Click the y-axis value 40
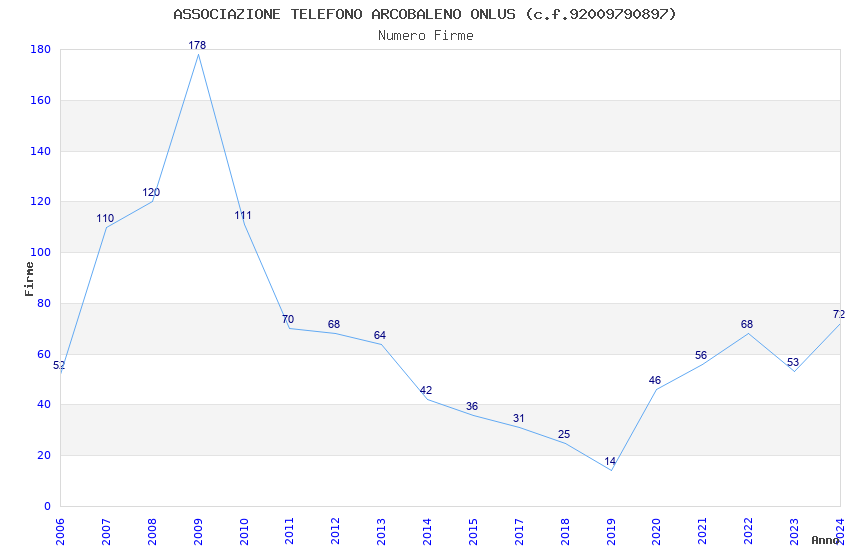 (x=43, y=405)
